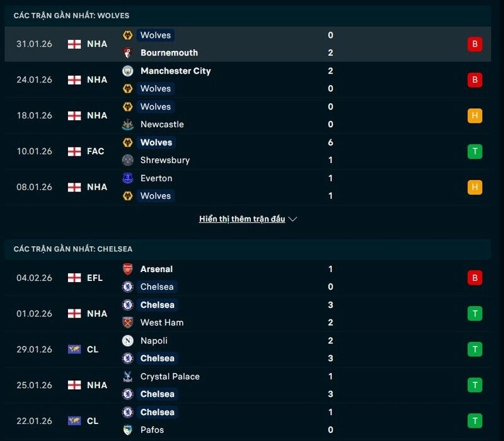Open the Crystal Palace team name link
This screenshot has width=504, height=441.
pos(170,377)
